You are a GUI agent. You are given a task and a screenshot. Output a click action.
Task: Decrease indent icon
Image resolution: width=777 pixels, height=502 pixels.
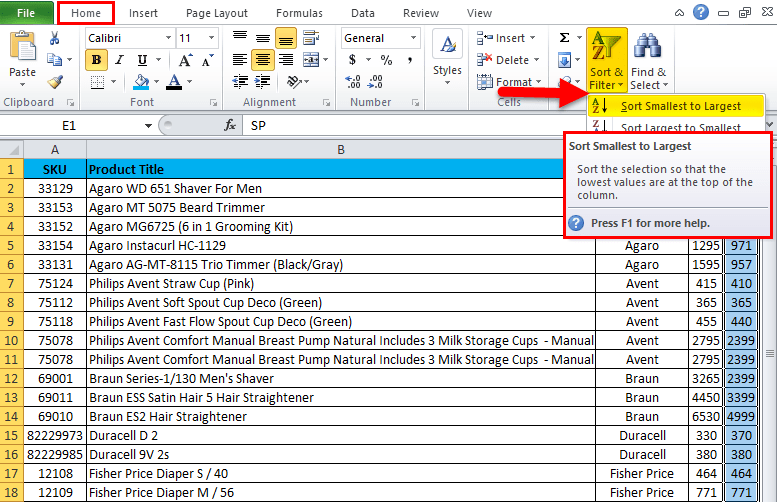[240, 82]
